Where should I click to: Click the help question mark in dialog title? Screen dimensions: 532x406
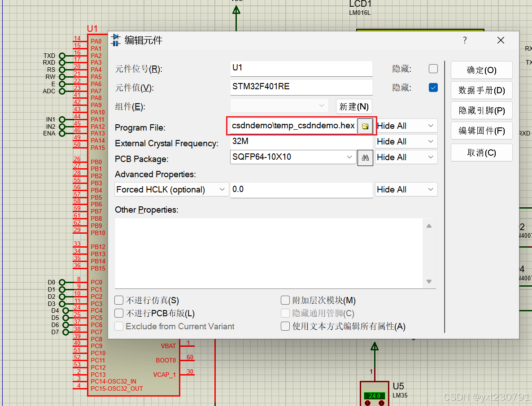point(465,40)
